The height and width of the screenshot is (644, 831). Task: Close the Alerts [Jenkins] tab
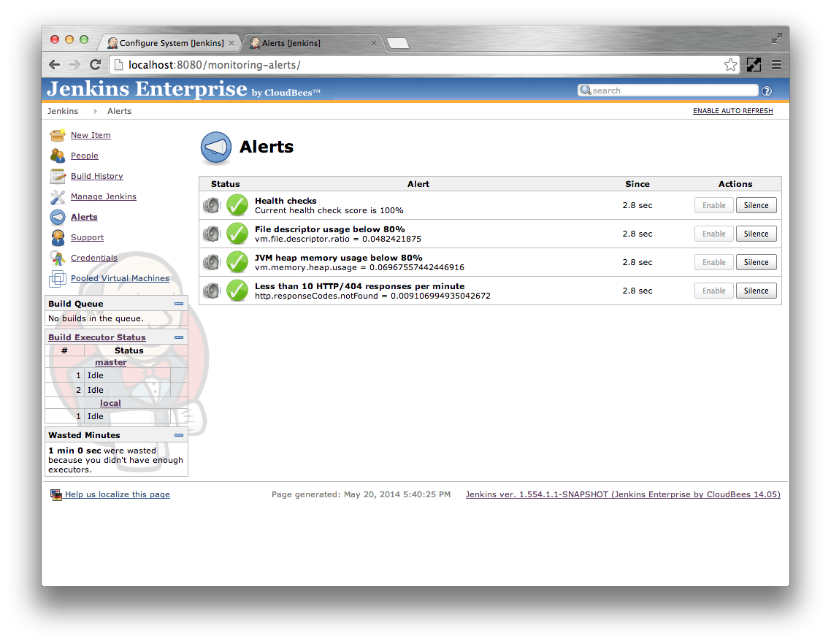(374, 43)
